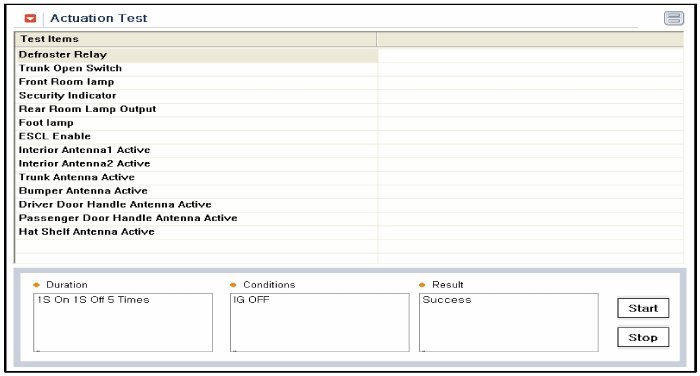Viewport: 700px width, 376px height.
Task: Select Foot lamp test item
Action: tap(196, 123)
